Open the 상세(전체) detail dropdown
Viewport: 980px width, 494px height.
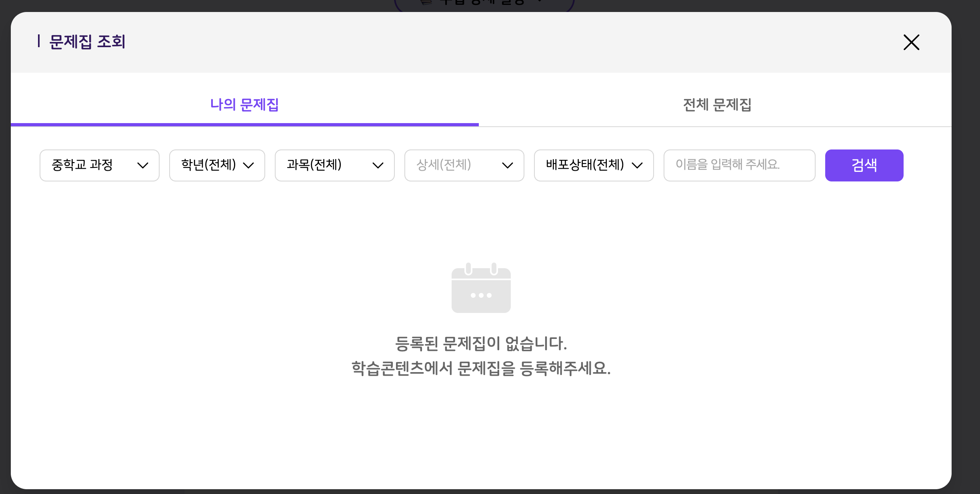pos(464,165)
